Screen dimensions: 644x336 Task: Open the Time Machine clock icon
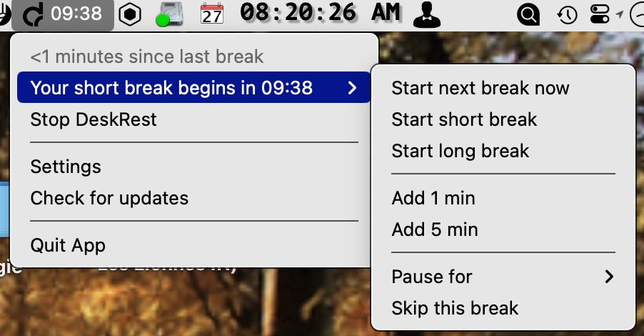tap(568, 14)
